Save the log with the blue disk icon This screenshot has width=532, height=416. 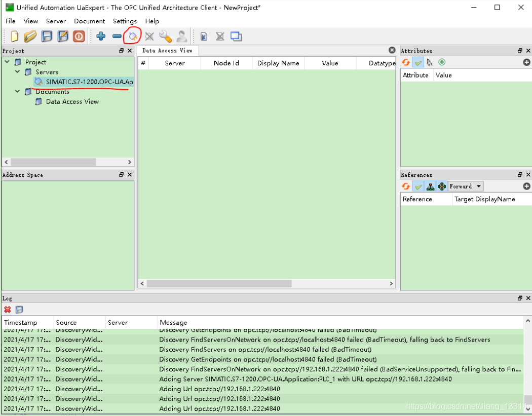point(19,310)
